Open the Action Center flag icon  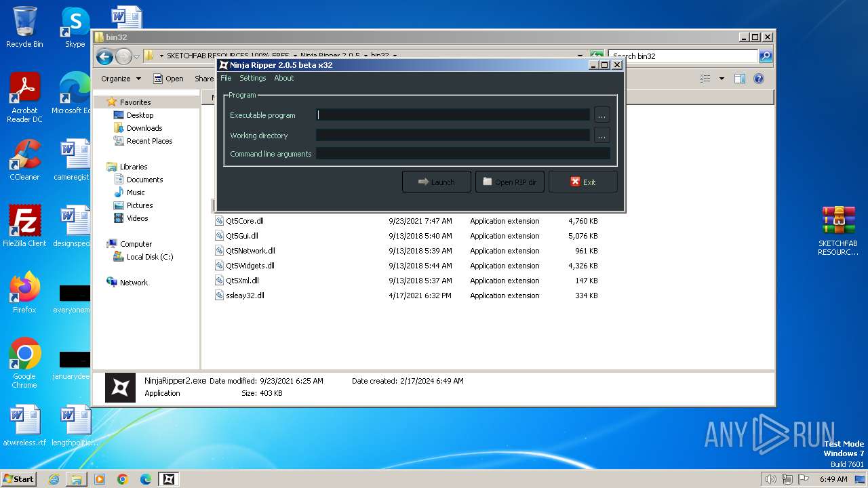click(804, 479)
